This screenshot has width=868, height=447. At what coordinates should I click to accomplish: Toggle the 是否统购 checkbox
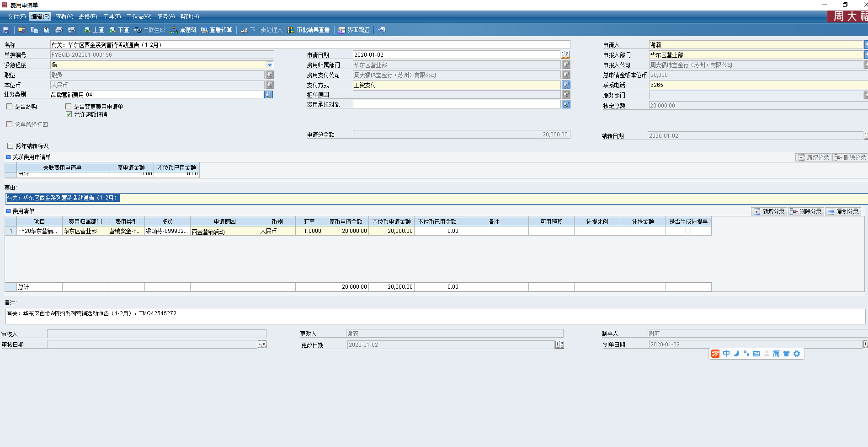10,107
